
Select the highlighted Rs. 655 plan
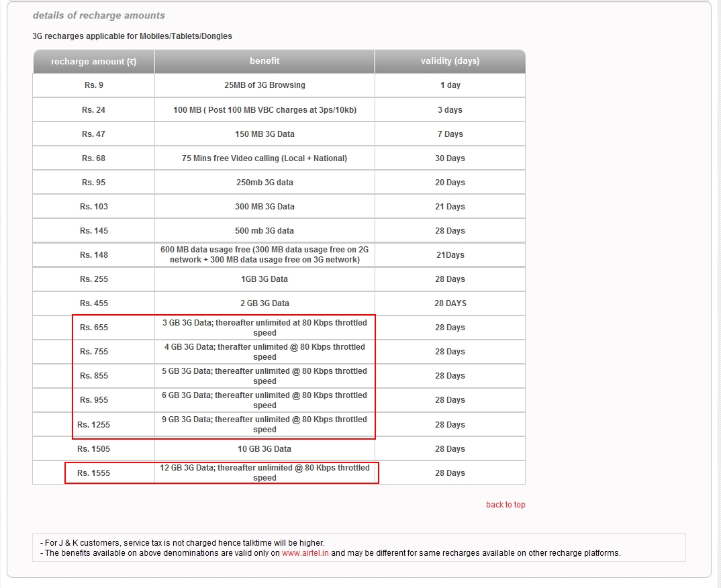[109, 327]
